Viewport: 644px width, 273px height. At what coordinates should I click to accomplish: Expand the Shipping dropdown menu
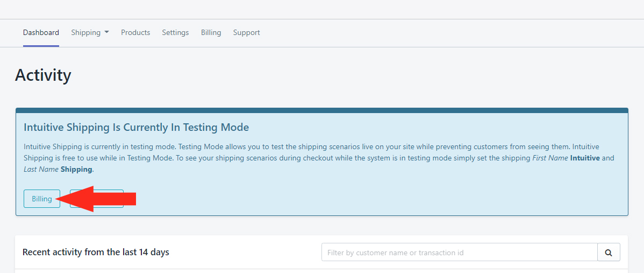click(x=90, y=32)
